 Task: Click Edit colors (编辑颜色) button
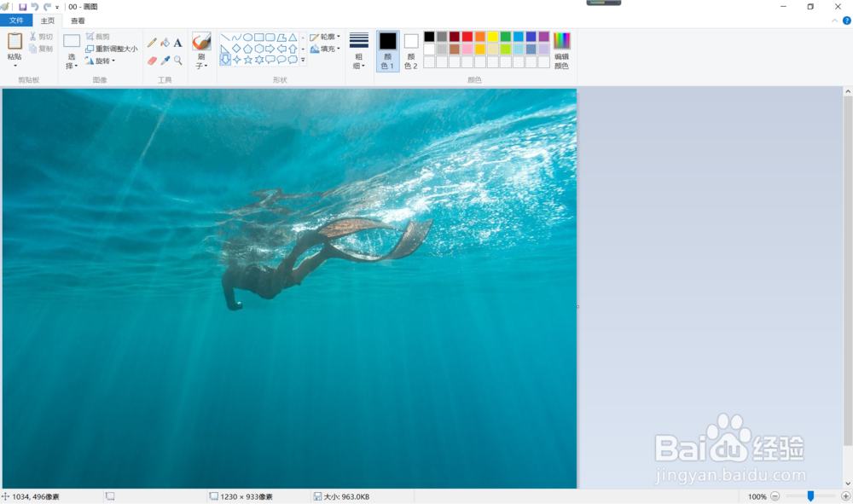click(x=561, y=50)
